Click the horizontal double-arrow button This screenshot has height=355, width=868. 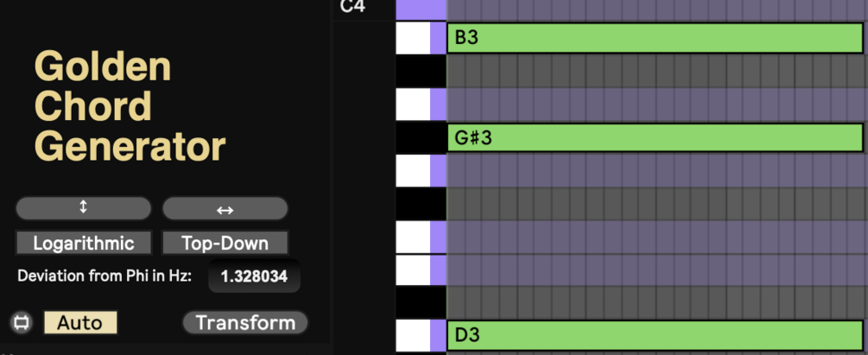[x=225, y=209]
